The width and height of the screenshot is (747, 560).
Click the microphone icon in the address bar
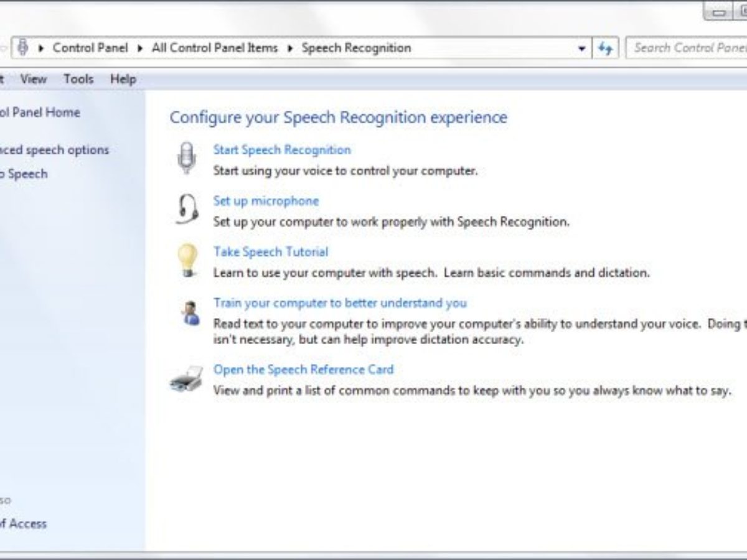[x=23, y=47]
